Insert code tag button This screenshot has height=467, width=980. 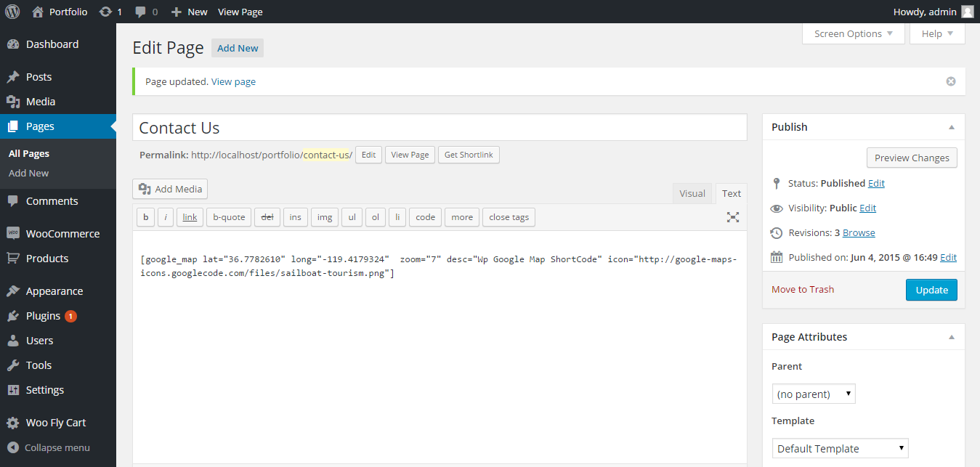point(426,217)
